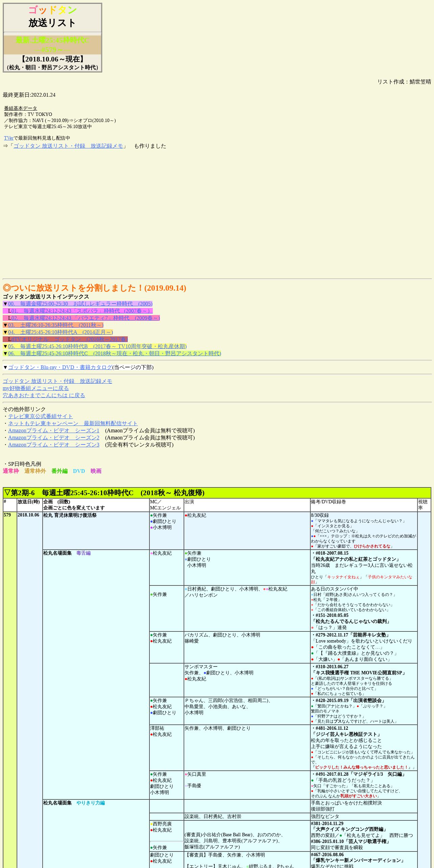Click the 通常枠外 legend label

point(35,471)
